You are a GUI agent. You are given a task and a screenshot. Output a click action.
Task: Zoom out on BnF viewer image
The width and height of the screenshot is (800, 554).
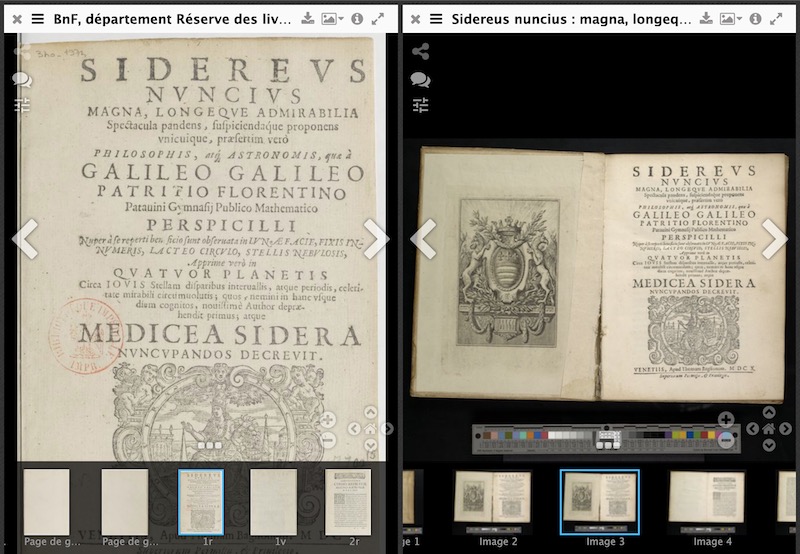328,439
